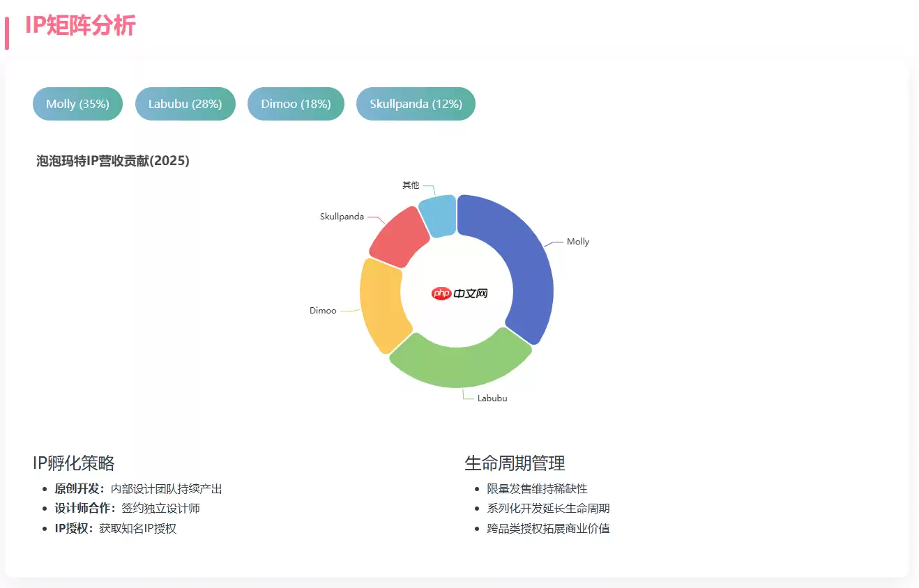919x588 pixels.
Task: Expand the chart title 泡泡玛特IP营收贡献(2025)
Action: click(112, 160)
